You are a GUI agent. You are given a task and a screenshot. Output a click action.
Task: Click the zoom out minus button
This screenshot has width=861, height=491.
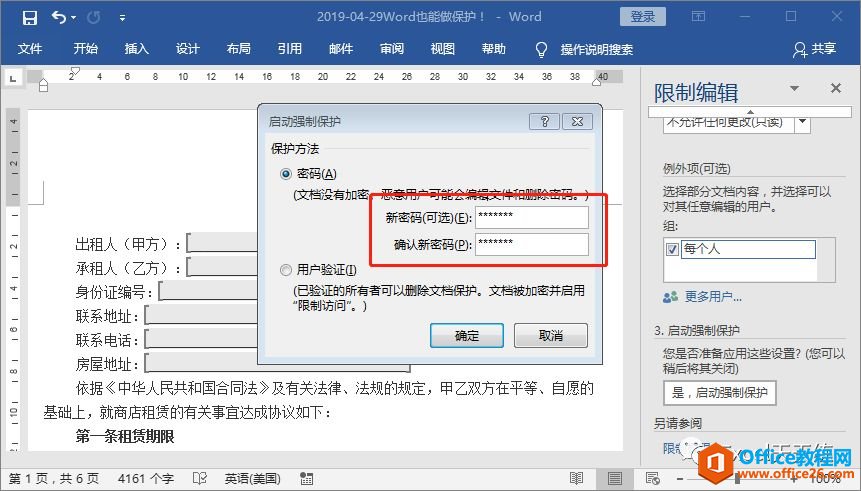tap(679, 479)
